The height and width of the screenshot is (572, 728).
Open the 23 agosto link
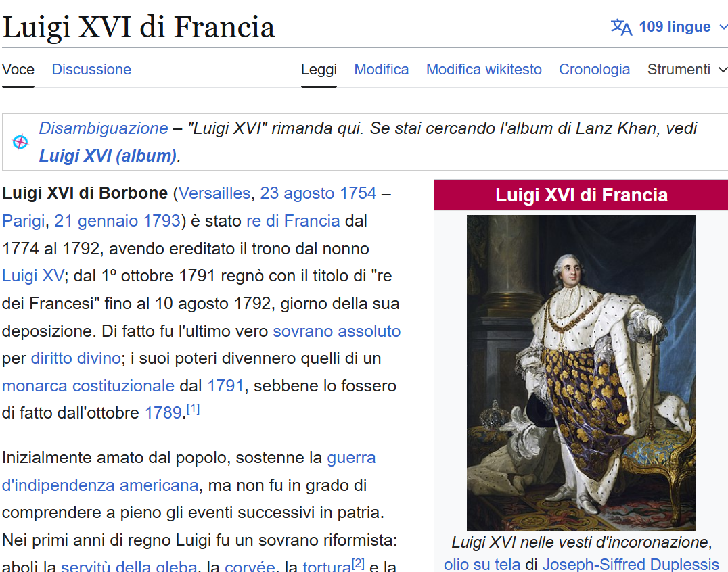[x=297, y=193]
